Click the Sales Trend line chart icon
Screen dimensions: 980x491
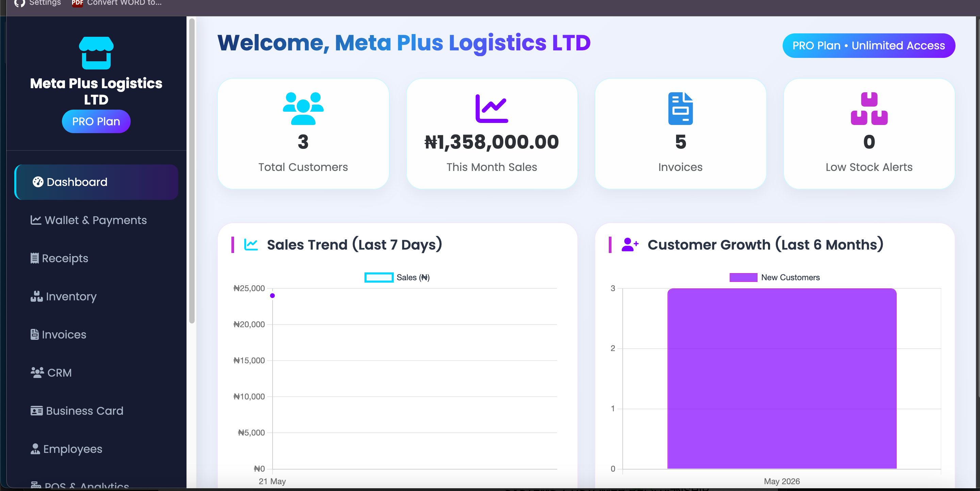coord(251,244)
